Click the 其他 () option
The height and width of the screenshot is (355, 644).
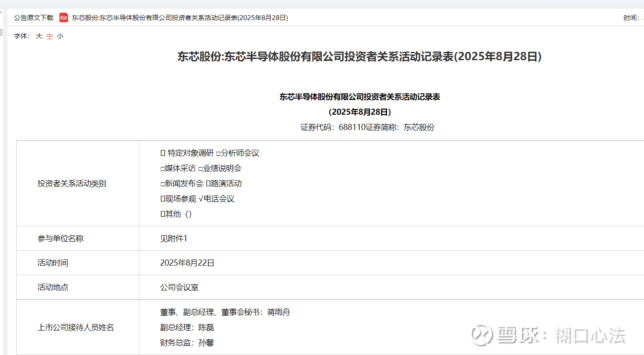point(176,214)
